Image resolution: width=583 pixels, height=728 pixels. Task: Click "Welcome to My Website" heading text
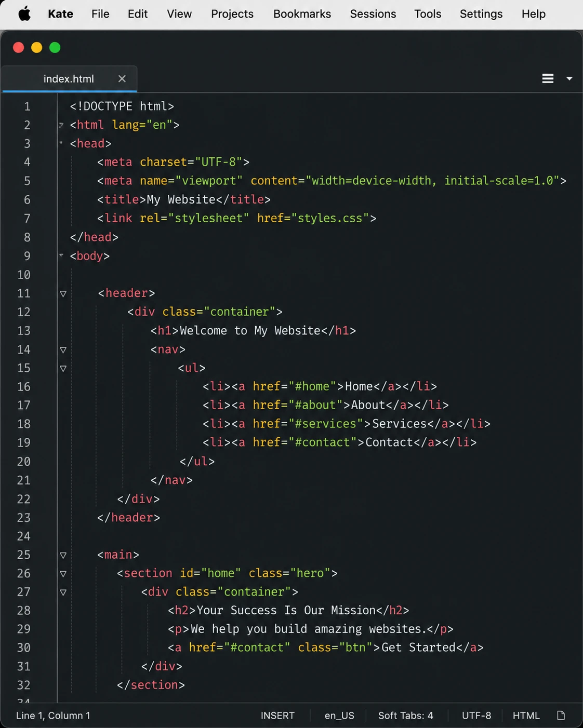250,331
